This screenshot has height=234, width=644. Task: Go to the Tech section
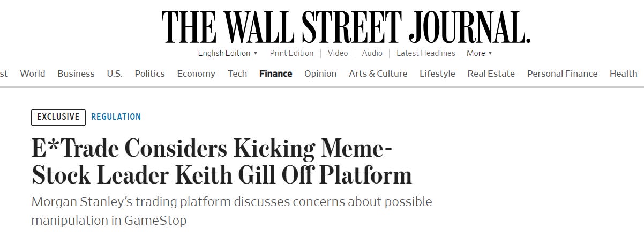tap(237, 74)
